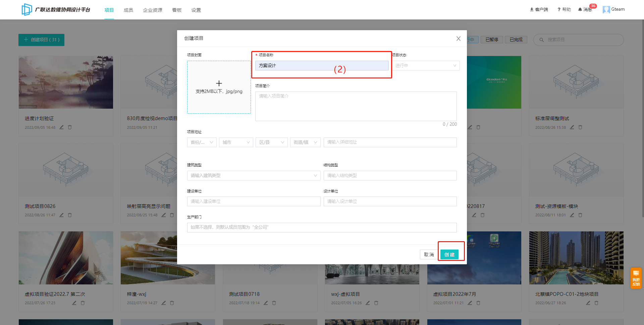Switch to the 项目 tab

click(x=109, y=10)
